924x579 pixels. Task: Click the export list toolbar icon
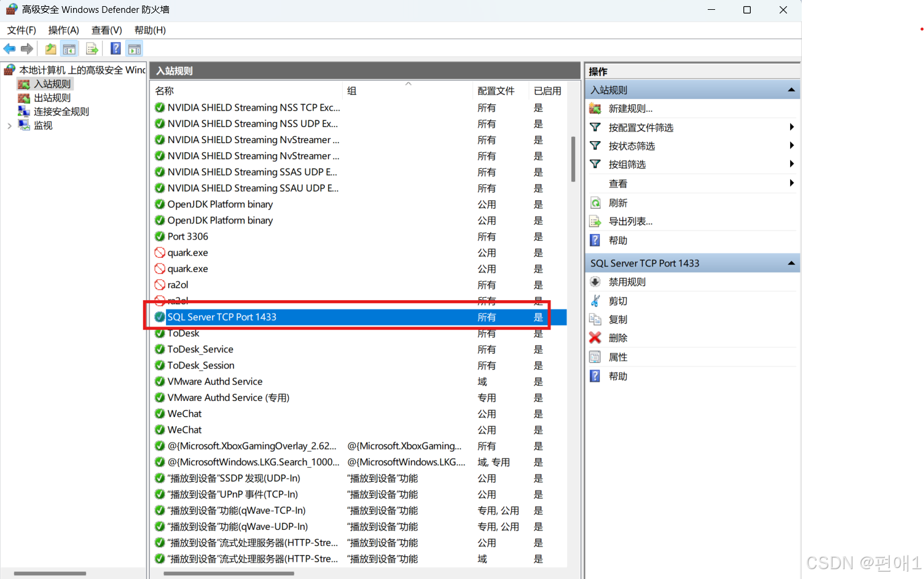pyautogui.click(x=92, y=49)
